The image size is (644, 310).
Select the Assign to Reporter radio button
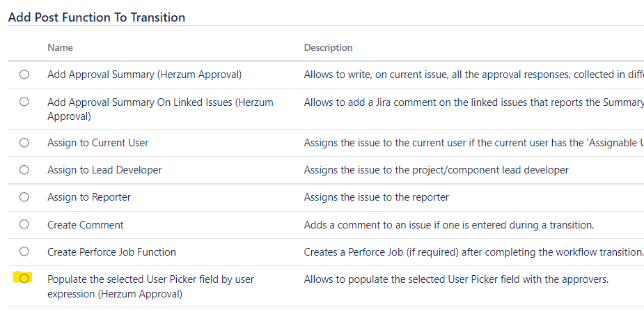pyautogui.click(x=24, y=197)
